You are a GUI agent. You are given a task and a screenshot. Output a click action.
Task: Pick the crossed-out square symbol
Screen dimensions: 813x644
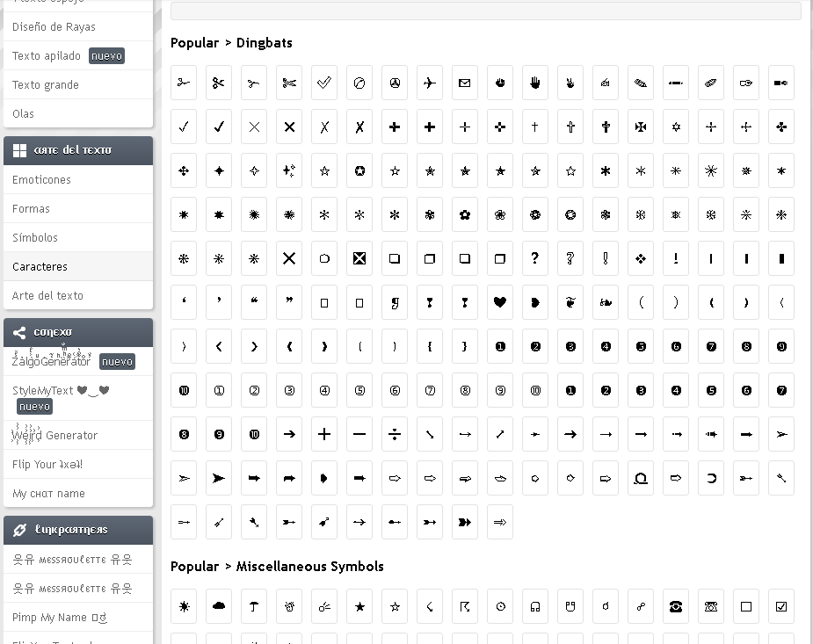[x=359, y=258]
